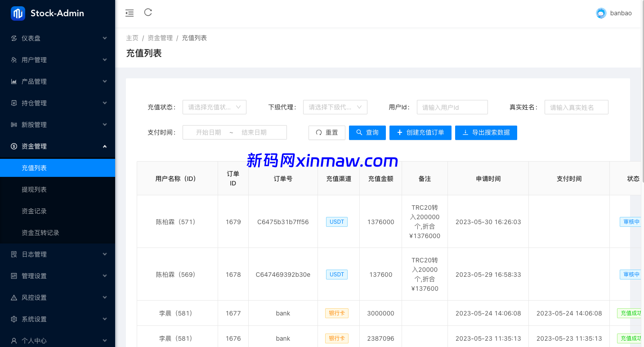Click the 产品管理 chart icon
644x347 pixels.
click(x=14, y=81)
